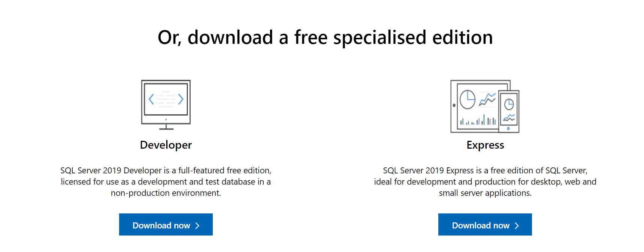Click the Express edition description paragraph
This screenshot has height=252, width=644.
coord(485,182)
